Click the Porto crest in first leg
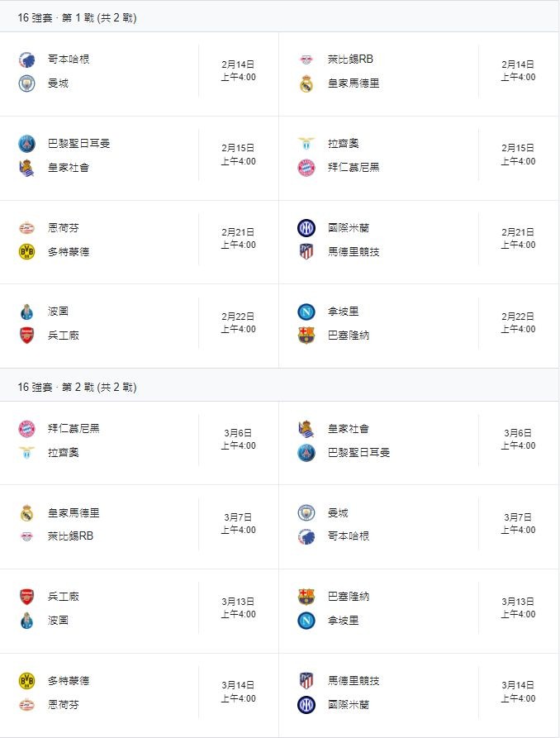The image size is (560, 738). pyautogui.click(x=27, y=312)
